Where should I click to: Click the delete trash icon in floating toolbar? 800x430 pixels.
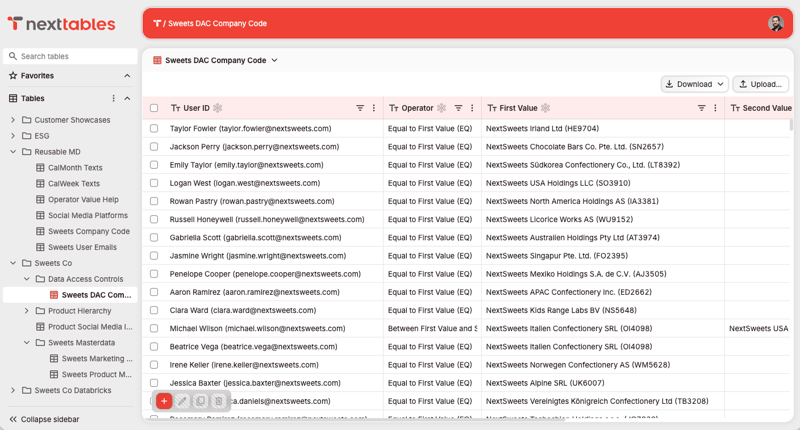coord(219,401)
